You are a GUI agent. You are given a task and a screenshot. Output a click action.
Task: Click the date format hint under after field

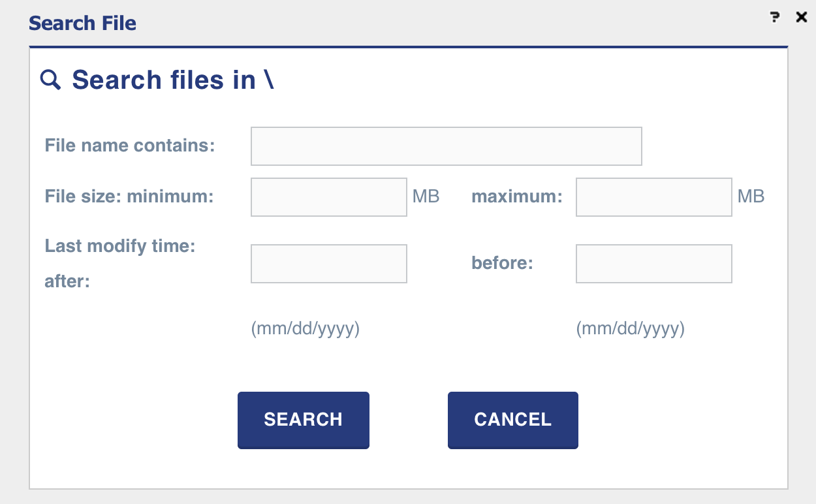tap(305, 328)
